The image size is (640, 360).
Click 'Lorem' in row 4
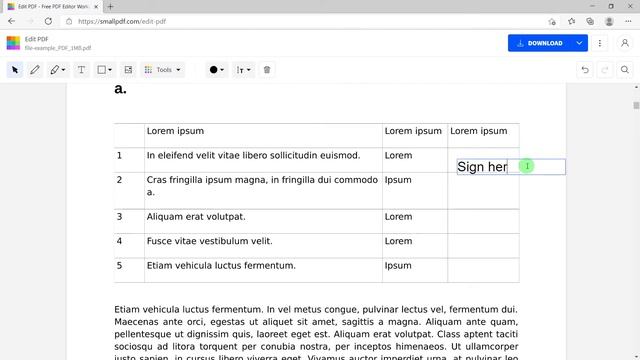coord(398,241)
